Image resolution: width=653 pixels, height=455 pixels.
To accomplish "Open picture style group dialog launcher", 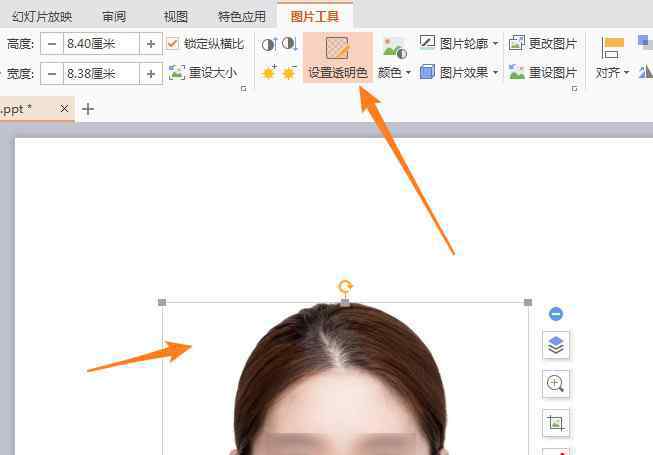I will point(575,89).
